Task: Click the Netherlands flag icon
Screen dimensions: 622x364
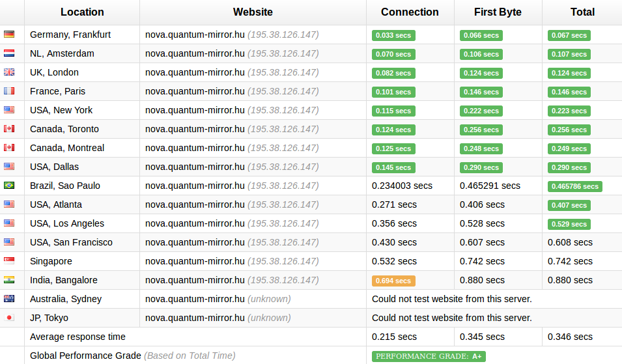Action: tap(9, 53)
